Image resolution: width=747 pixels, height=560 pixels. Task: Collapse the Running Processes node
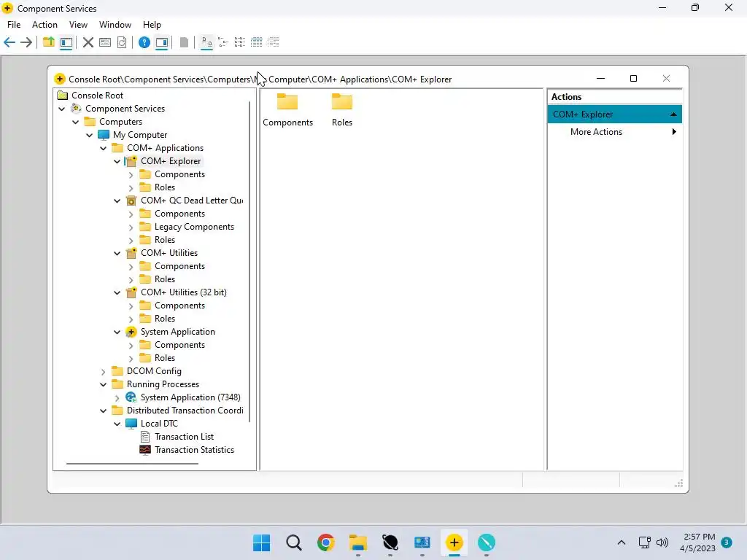tap(104, 384)
